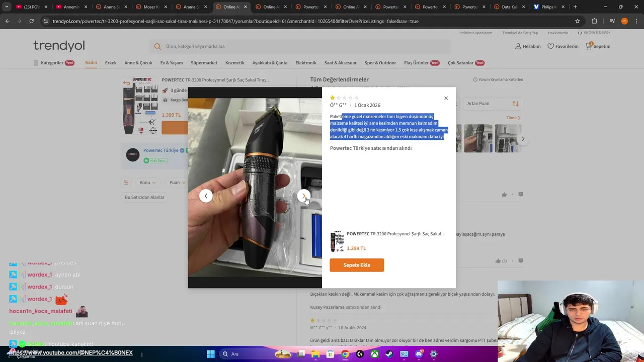Viewport: 644px width, 362px height.
Task: Select the Kadın category tab
Action: pos(91,63)
